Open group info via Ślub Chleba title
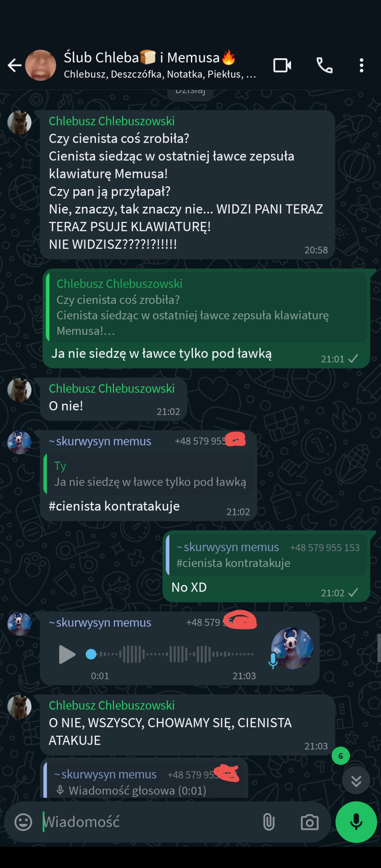 [150, 58]
